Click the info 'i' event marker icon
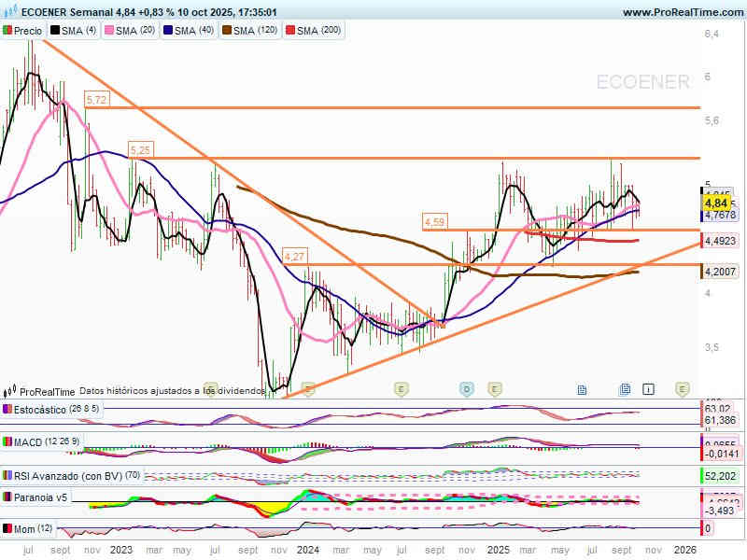Image resolution: width=747 pixels, height=560 pixels. click(649, 388)
